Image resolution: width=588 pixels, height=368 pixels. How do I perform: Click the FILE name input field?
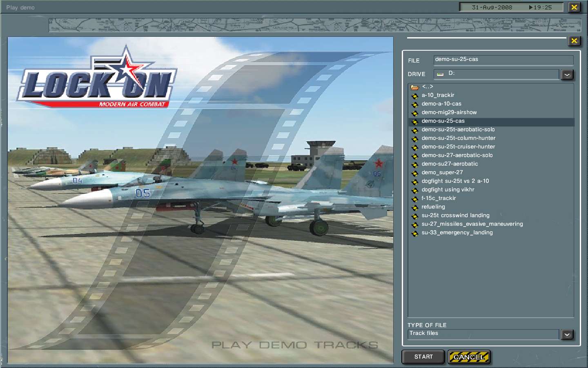point(503,60)
